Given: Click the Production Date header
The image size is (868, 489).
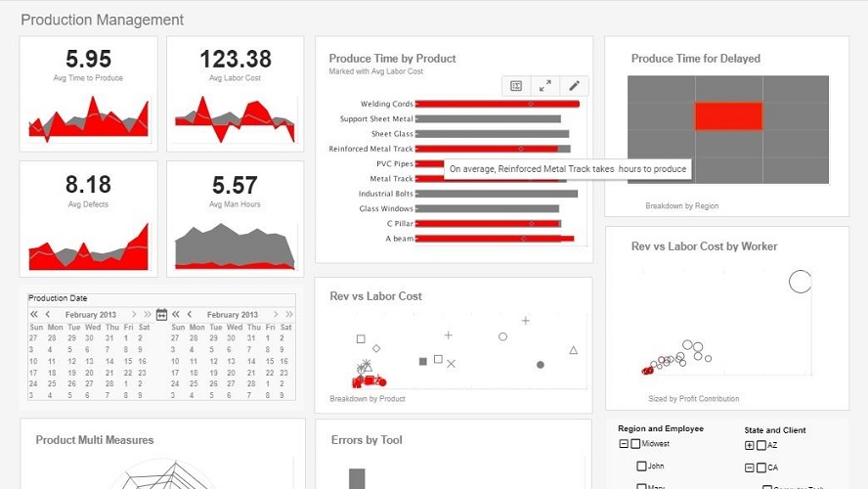Looking at the screenshot, I should (58, 298).
